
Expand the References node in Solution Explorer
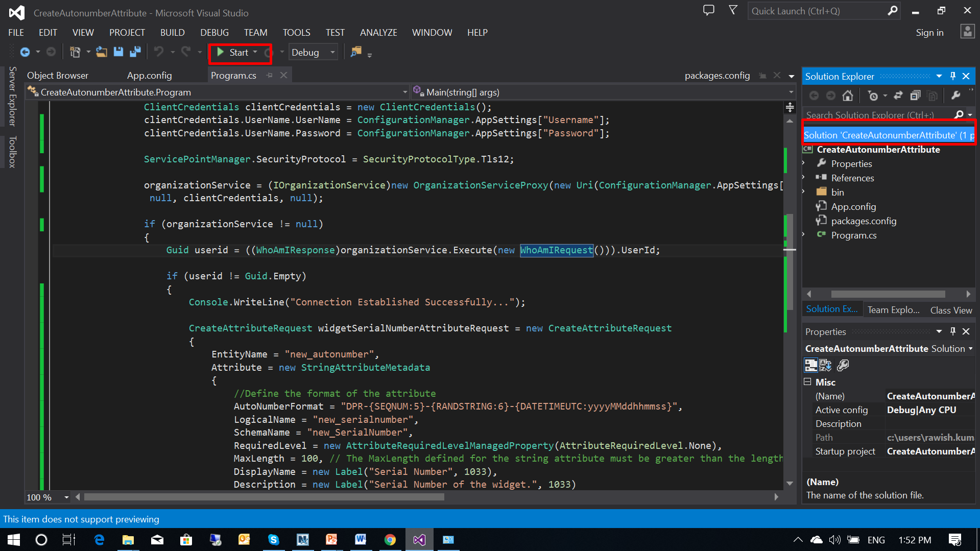click(x=804, y=178)
